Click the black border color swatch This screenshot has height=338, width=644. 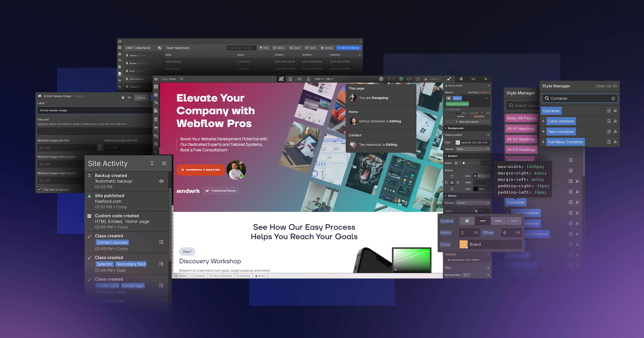click(x=475, y=189)
